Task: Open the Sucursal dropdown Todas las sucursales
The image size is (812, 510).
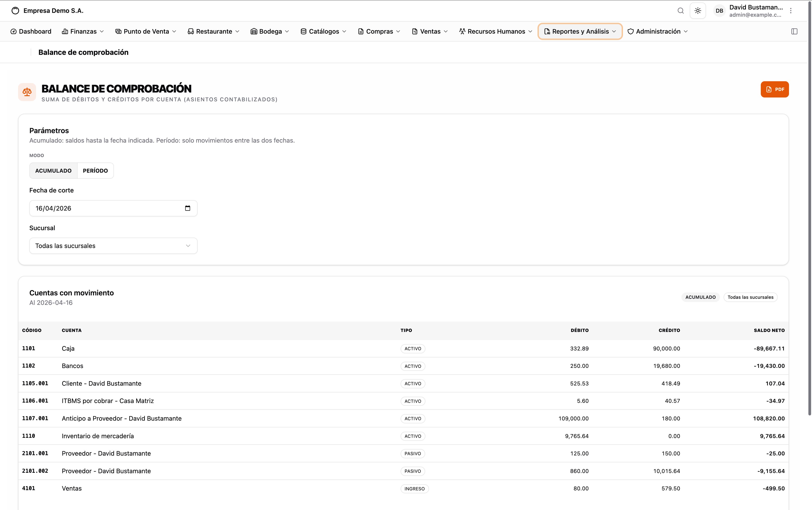Action: (113, 246)
